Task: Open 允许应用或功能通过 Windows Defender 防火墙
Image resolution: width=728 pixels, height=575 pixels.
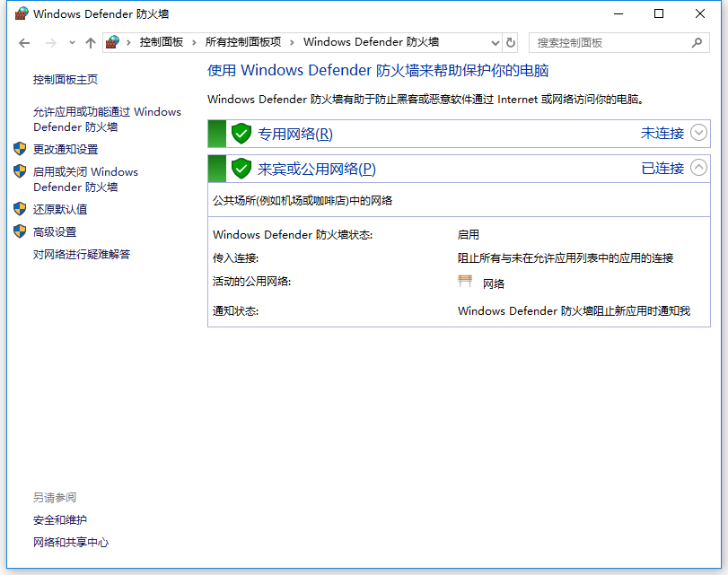Action: (x=107, y=119)
